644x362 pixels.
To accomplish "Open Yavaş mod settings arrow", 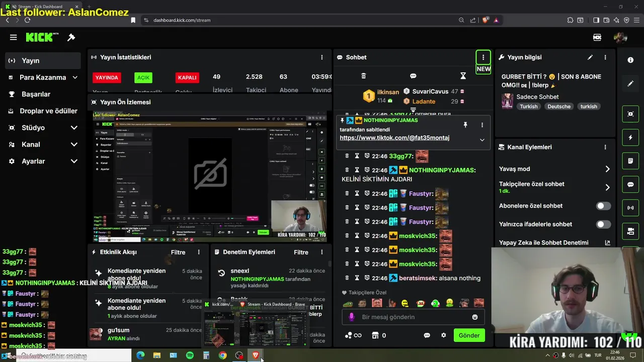I will (x=607, y=169).
